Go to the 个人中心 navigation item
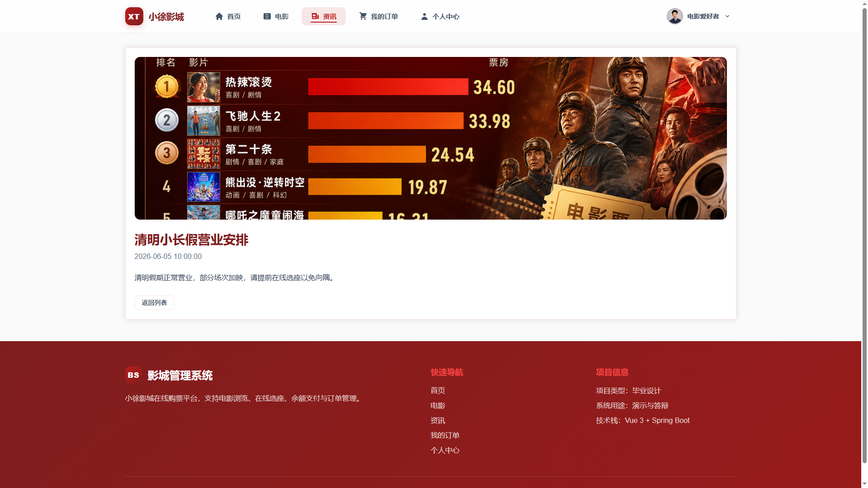868x488 pixels. pyautogui.click(x=440, y=16)
